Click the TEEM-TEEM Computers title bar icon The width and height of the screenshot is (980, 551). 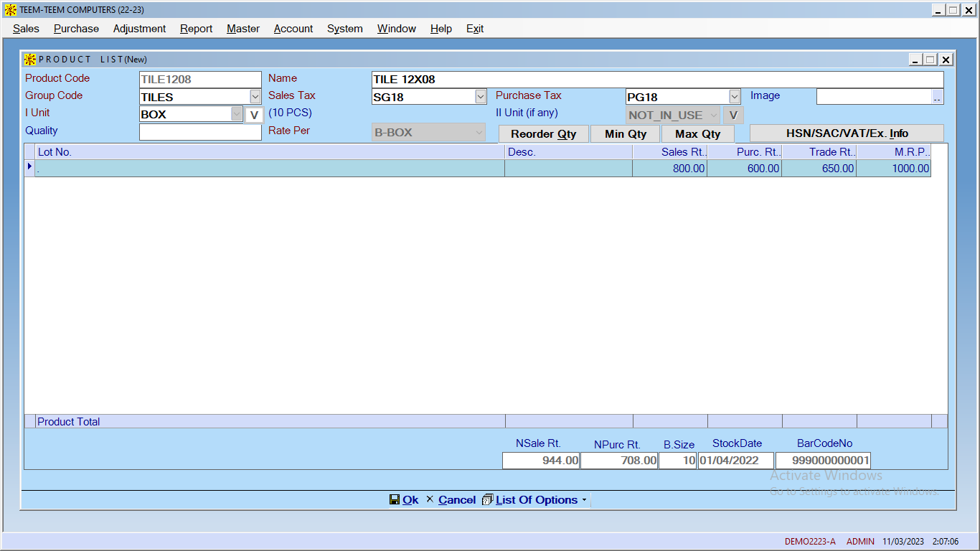coord(11,10)
